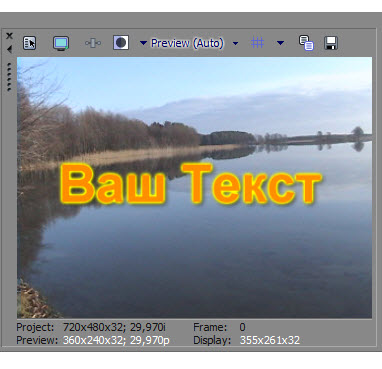Collapse the preview pane using triangle arrow
The image size is (382, 369).
[x=9, y=49]
